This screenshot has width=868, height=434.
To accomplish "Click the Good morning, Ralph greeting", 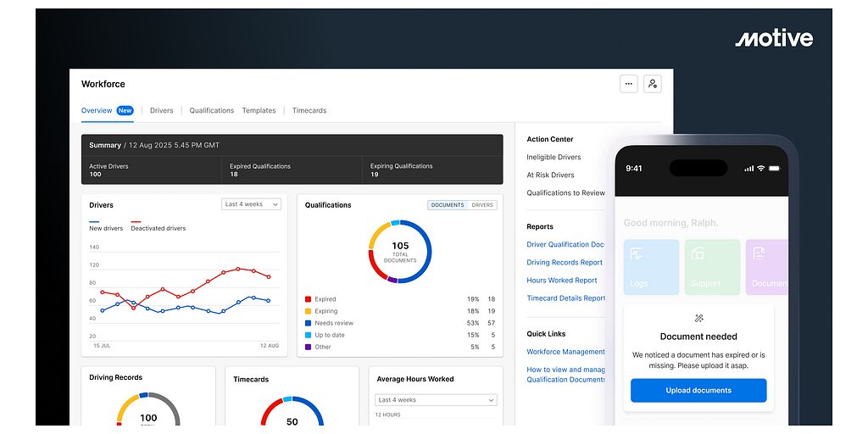I will coord(670,223).
